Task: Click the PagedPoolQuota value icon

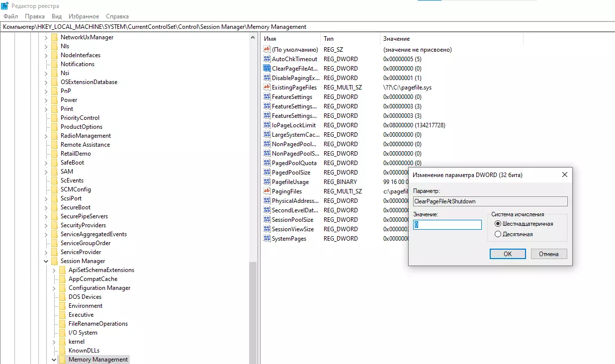Action: pyautogui.click(x=266, y=163)
